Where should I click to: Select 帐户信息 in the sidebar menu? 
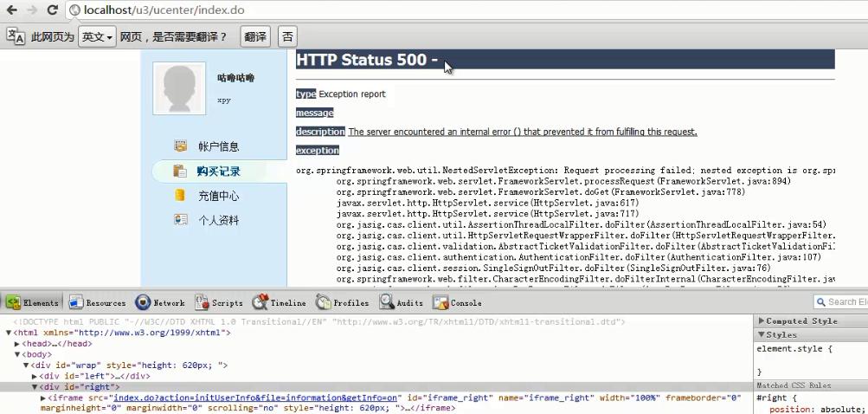click(x=218, y=146)
